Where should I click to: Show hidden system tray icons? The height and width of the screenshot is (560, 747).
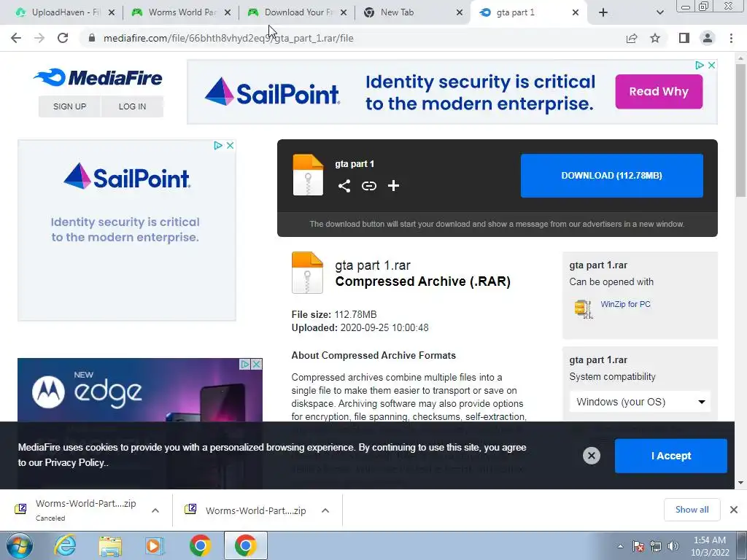click(x=620, y=546)
